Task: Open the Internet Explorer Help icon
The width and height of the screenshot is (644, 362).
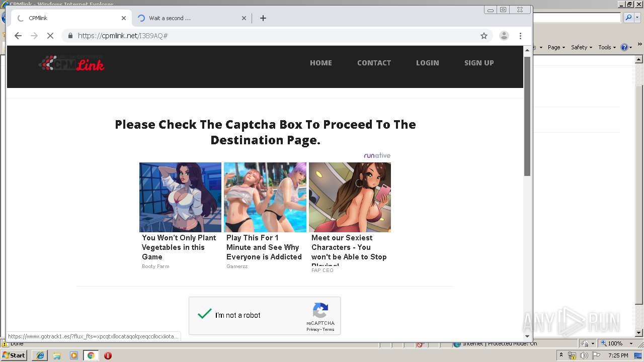Action: click(x=624, y=47)
